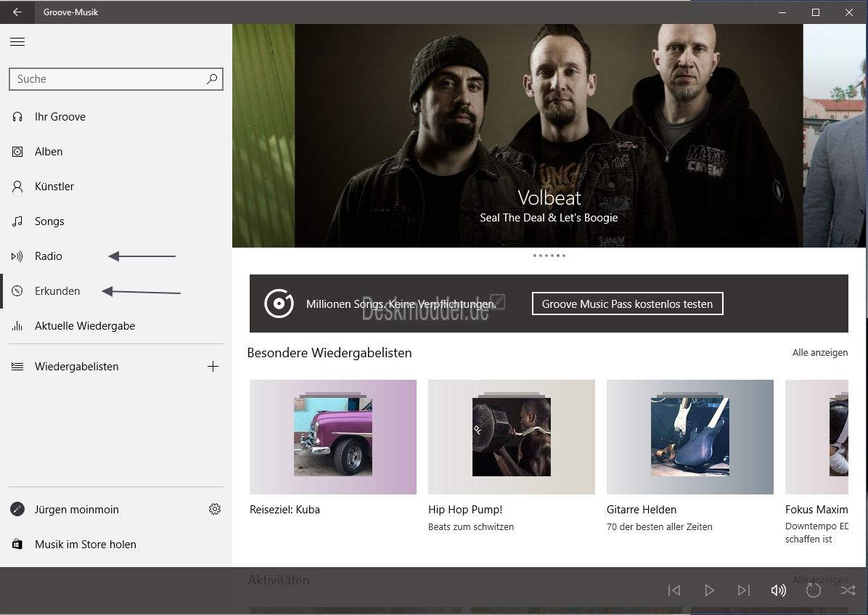Open the Radio page
This screenshot has width=868, height=615.
(x=116, y=256)
